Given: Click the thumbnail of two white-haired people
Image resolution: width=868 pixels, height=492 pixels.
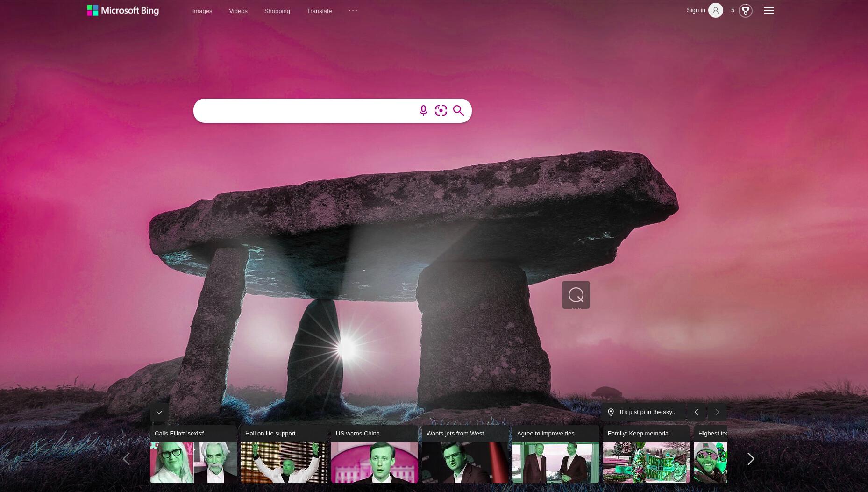Looking at the screenshot, I should 193,463.
